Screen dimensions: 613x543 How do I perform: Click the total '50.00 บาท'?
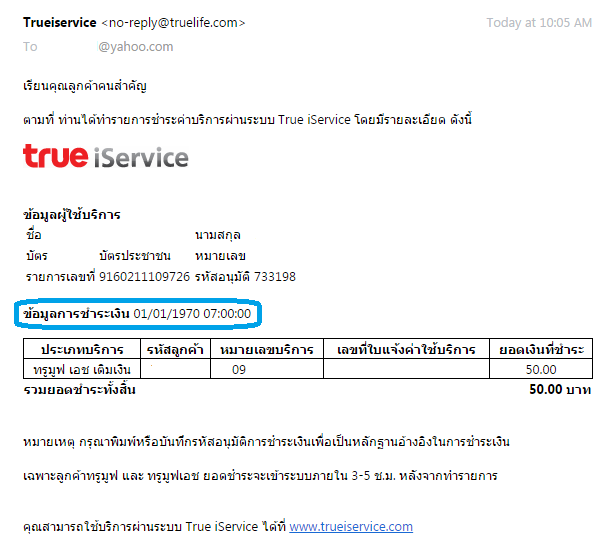(560, 389)
